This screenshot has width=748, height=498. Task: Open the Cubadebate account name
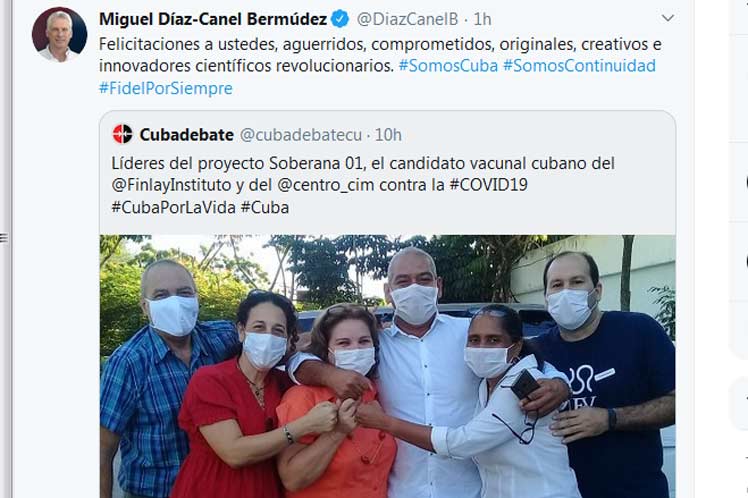(x=187, y=135)
